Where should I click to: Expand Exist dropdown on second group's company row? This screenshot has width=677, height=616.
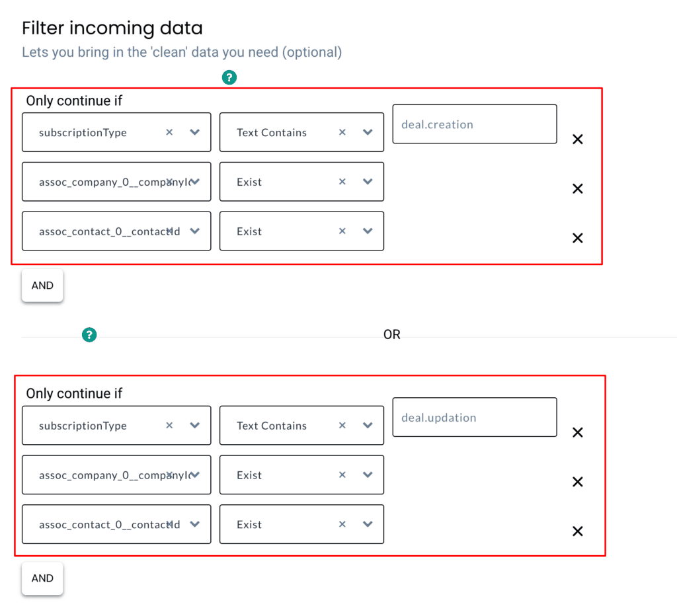368,475
